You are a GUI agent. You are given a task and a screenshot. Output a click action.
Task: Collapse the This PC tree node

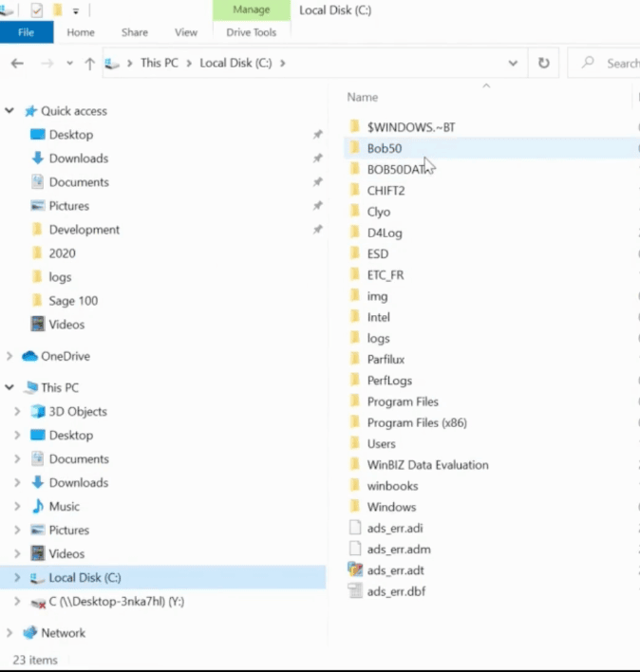9,388
